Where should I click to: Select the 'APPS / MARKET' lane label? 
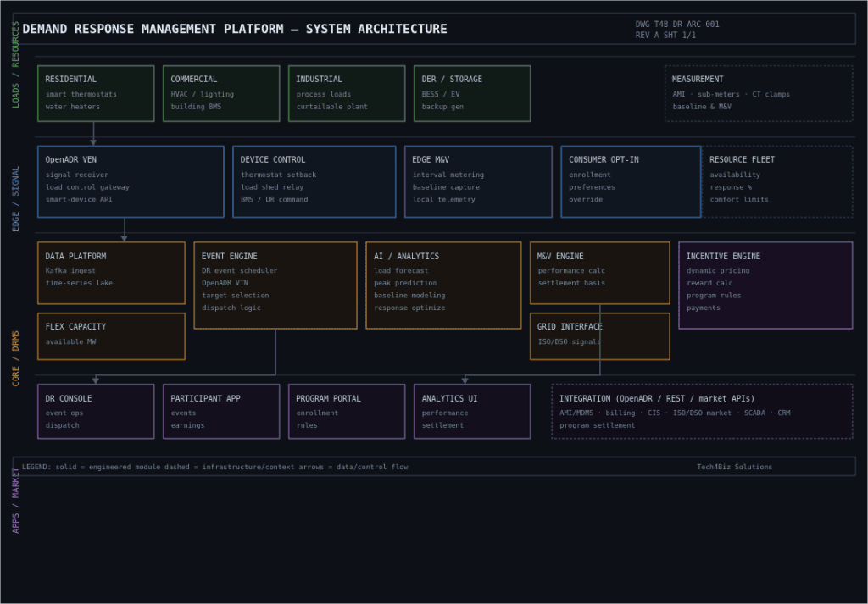coord(15,501)
